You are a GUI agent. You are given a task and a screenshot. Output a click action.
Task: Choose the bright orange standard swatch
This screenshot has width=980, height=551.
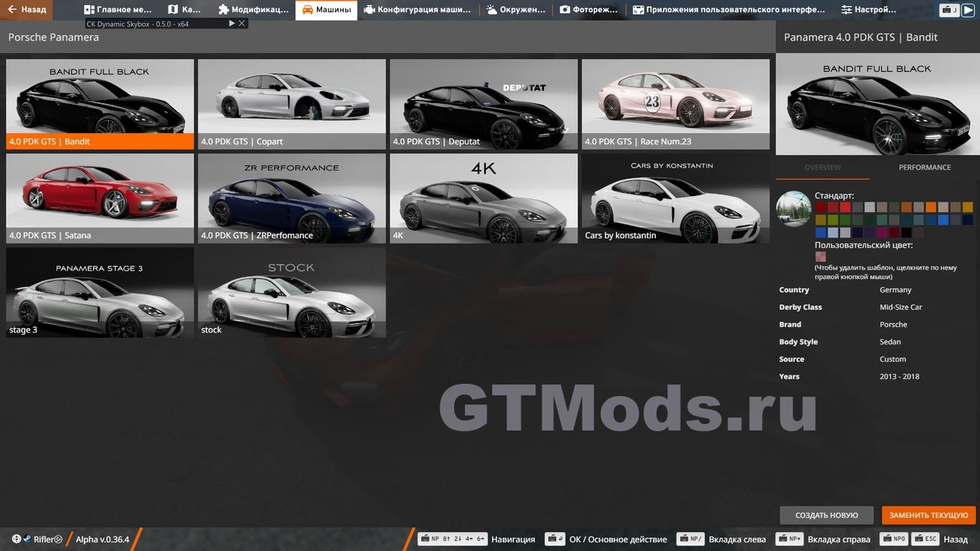click(x=931, y=207)
